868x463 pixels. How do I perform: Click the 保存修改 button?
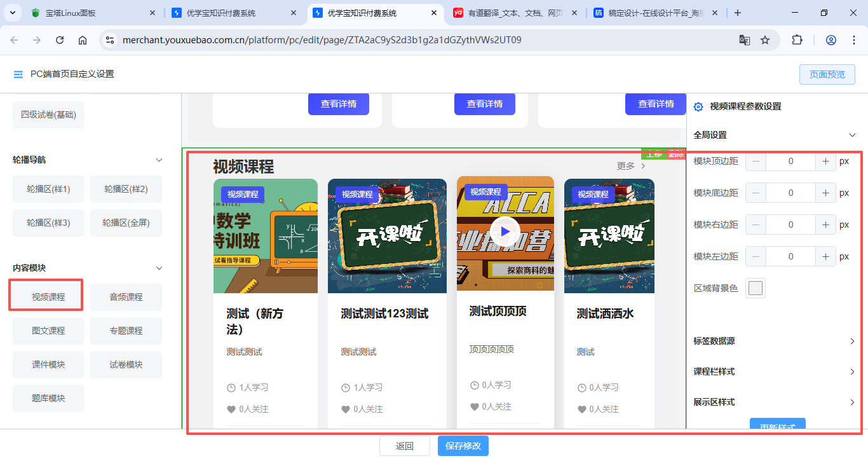(x=463, y=446)
